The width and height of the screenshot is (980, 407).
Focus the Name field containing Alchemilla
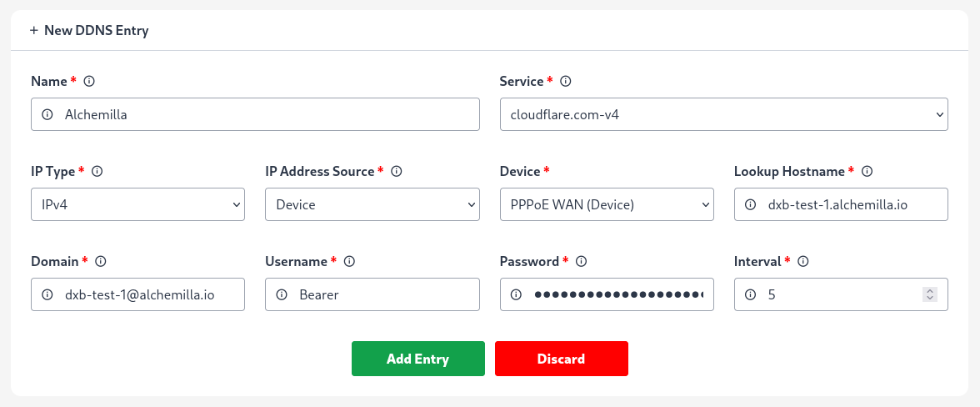click(x=255, y=114)
